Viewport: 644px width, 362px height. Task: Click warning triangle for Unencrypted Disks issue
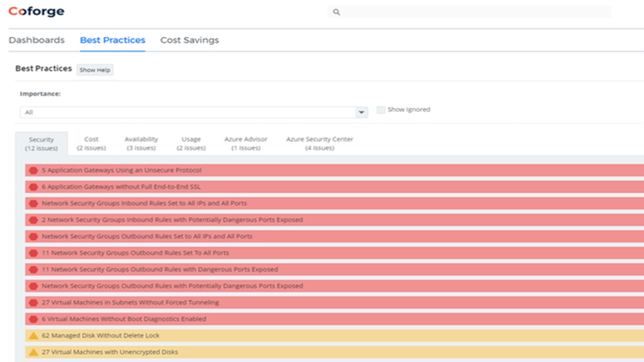coord(33,352)
